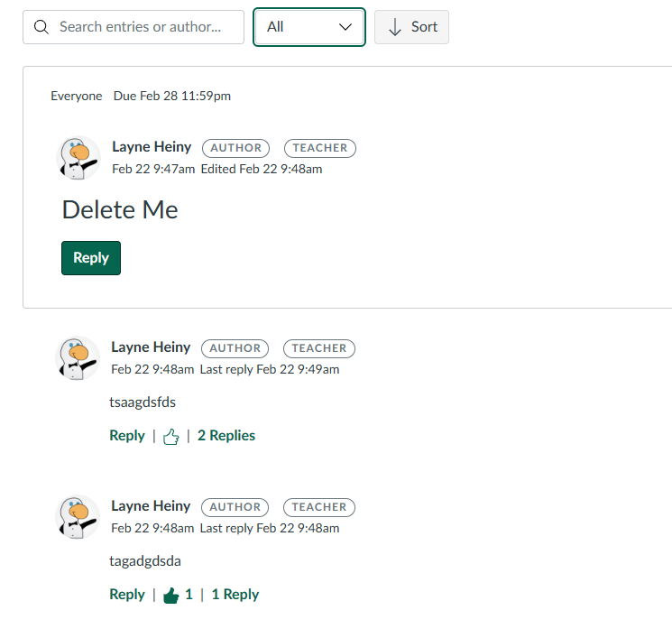Expand the '2 Replies' thread
Screen dimensions: 672x638
pyautogui.click(x=226, y=436)
